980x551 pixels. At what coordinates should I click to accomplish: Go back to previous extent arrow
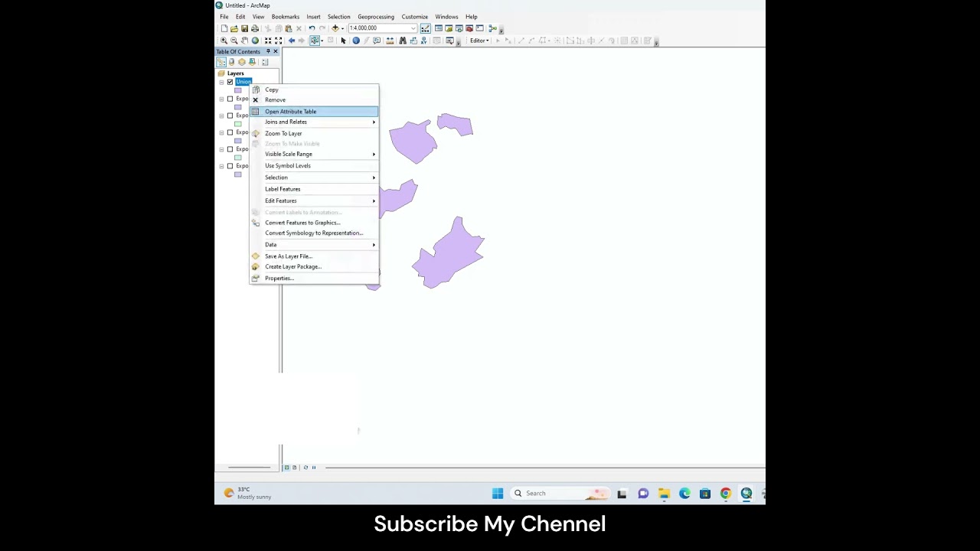(292, 41)
